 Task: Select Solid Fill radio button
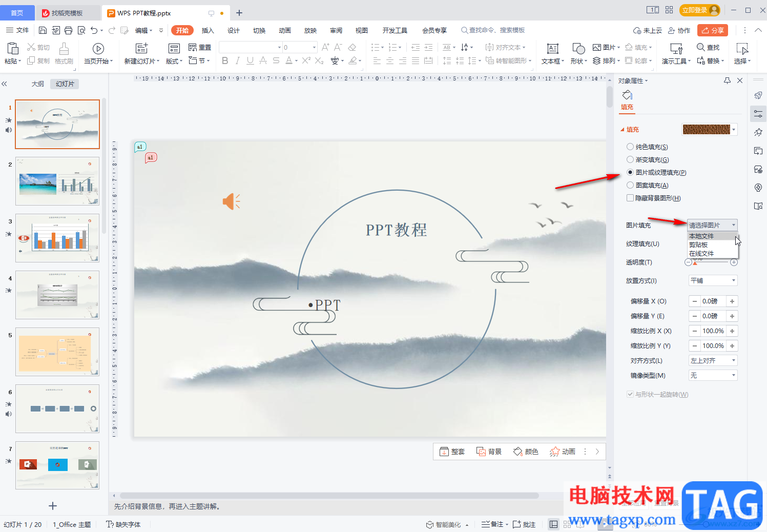pos(630,147)
